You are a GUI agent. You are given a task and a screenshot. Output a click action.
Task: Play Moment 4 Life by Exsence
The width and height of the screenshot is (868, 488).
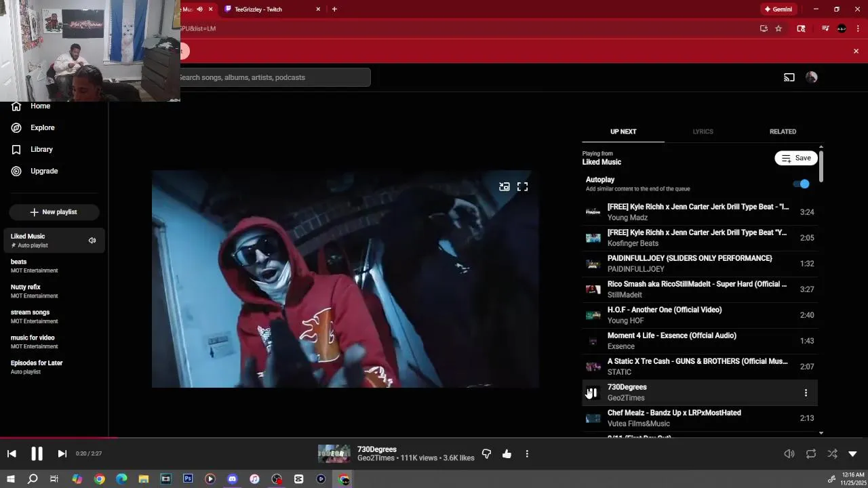[x=700, y=341]
